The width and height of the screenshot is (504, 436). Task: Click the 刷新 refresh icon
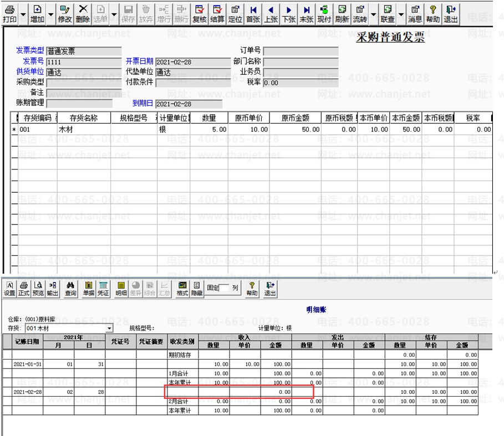(342, 14)
